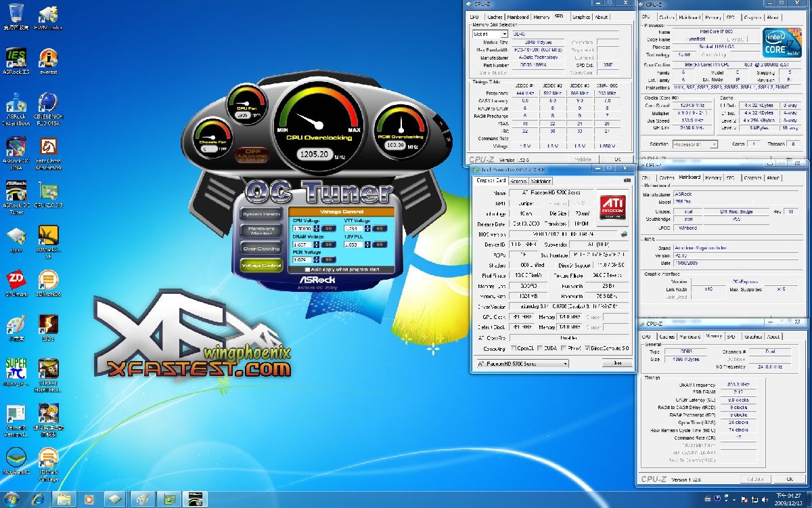Adjust the CPU Voltage stepper arrows
The height and width of the screenshot is (508, 812).
point(317,228)
